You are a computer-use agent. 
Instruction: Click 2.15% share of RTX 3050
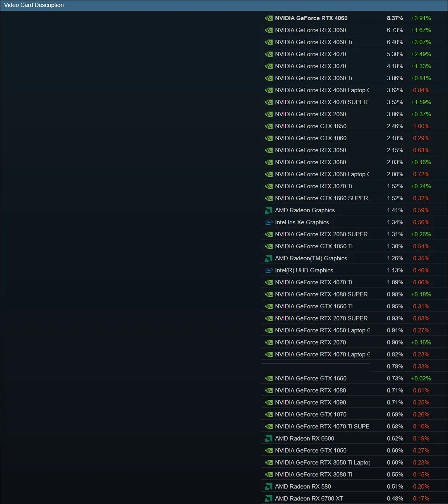395,150
